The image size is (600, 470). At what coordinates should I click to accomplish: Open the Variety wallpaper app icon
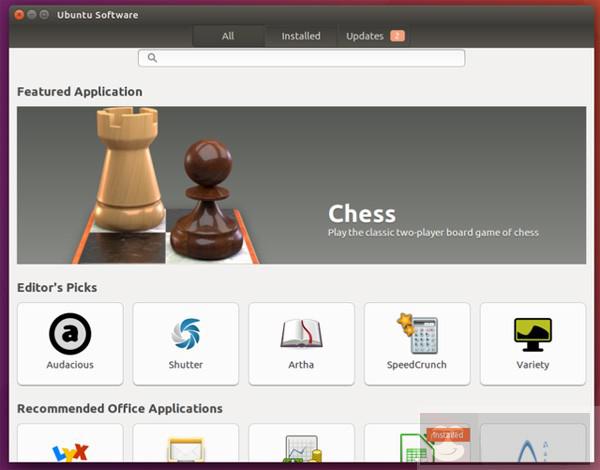[x=533, y=335]
